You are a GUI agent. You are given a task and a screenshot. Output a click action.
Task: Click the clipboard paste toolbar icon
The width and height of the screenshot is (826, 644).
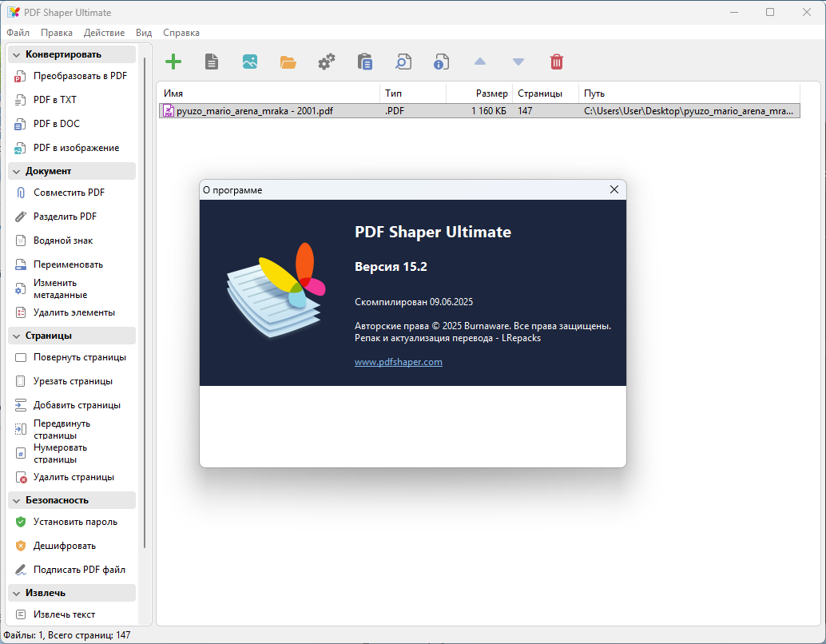(364, 62)
